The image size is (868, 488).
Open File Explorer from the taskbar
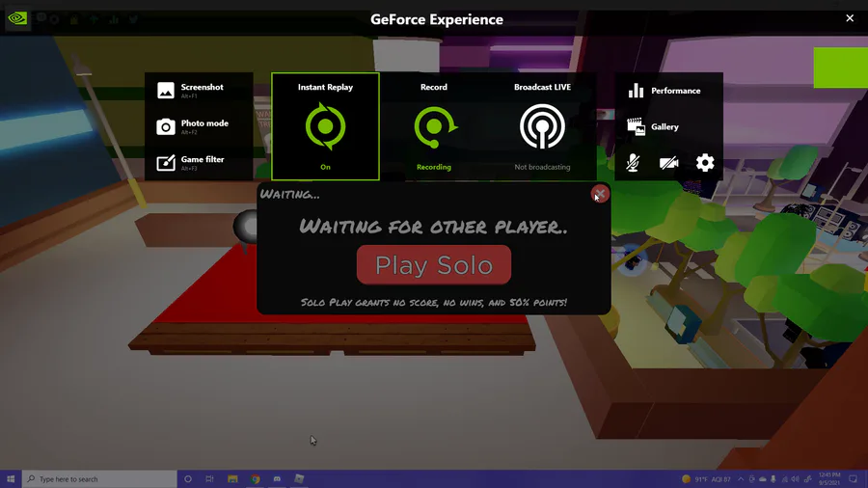click(232, 479)
